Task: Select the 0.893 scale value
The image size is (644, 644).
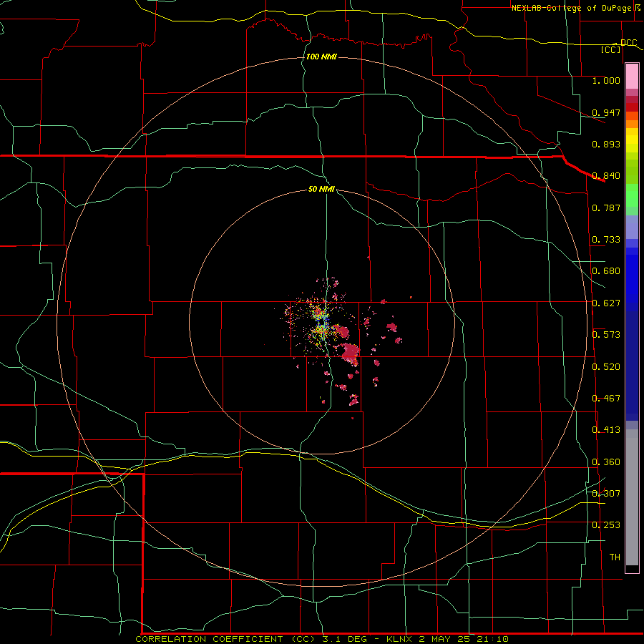Action: tap(606, 144)
